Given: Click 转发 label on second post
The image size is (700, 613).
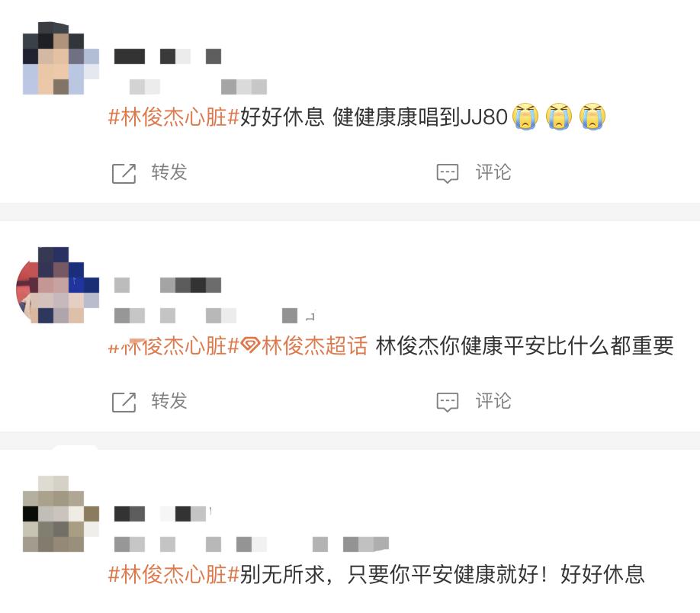Looking at the screenshot, I should (x=169, y=401).
